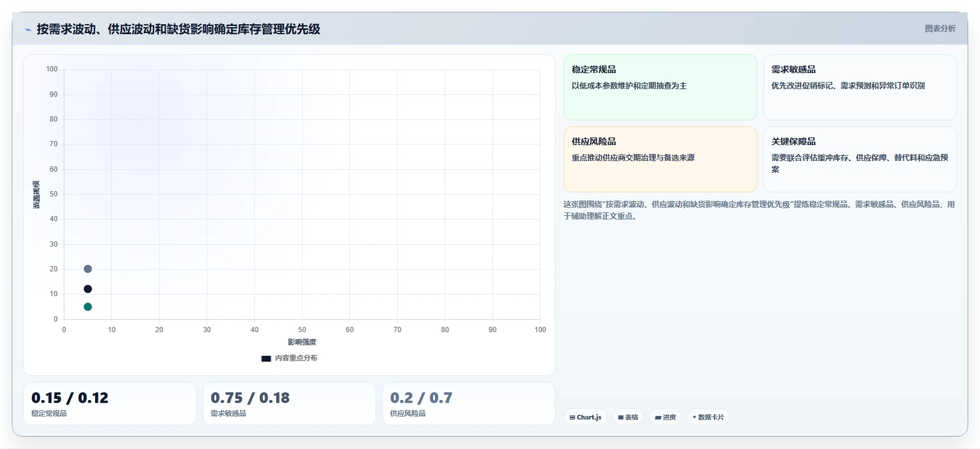This screenshot has width=980, height=449.
Task: Click the 需要联合评估缓冲库存 description text
Action: coord(860,163)
